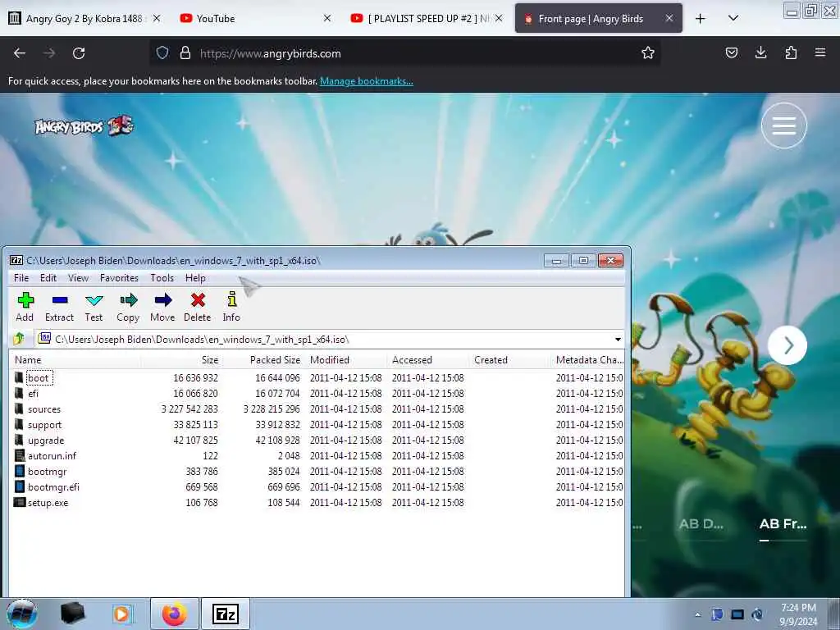Open the Windows Start menu
840x630 pixels.
[x=22, y=614]
